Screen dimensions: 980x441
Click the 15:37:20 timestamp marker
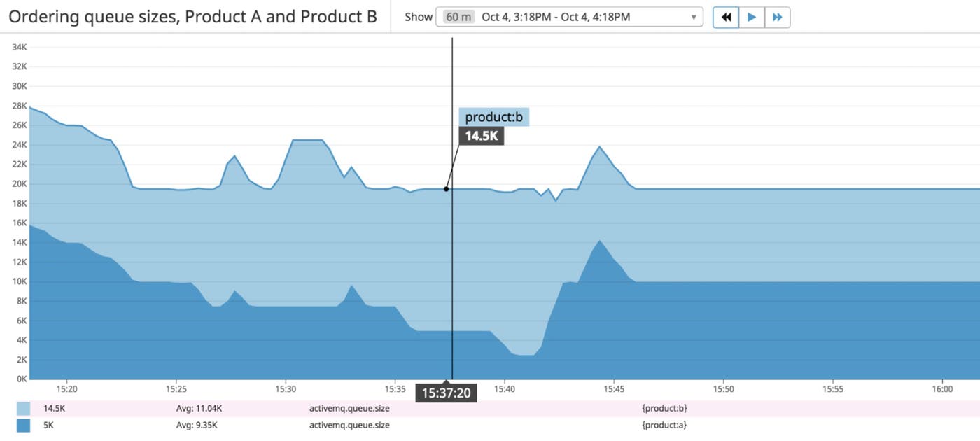(447, 393)
